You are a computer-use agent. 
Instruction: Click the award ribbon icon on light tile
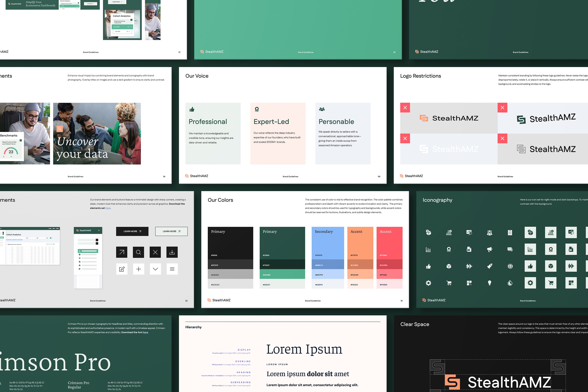(x=551, y=249)
